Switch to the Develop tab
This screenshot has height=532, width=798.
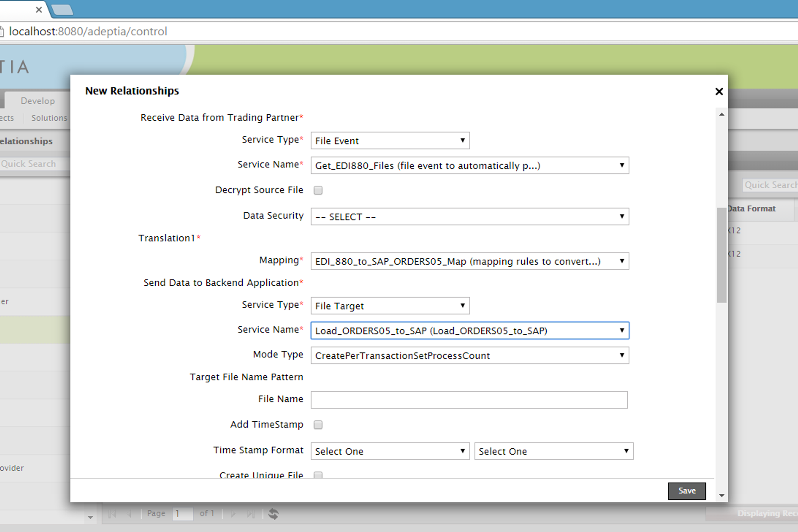click(38, 101)
